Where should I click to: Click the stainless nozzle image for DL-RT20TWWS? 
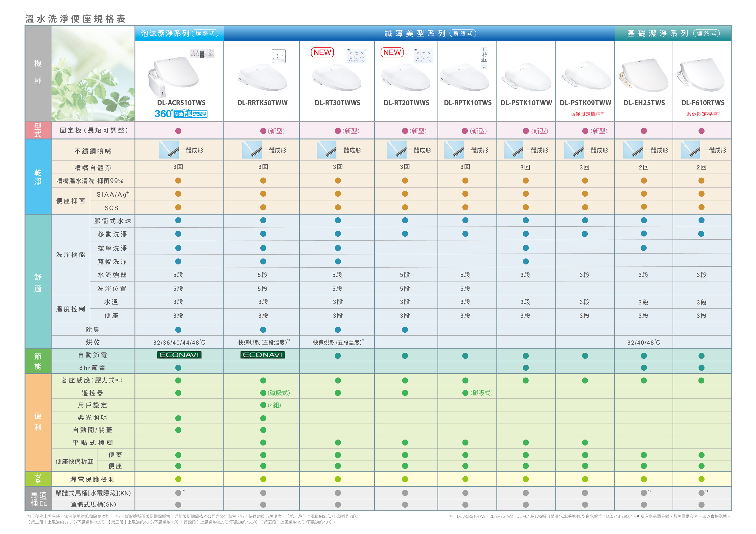coord(397,149)
